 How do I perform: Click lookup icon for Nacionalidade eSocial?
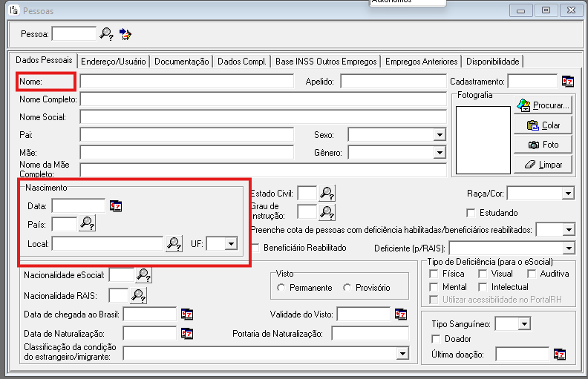pos(143,275)
